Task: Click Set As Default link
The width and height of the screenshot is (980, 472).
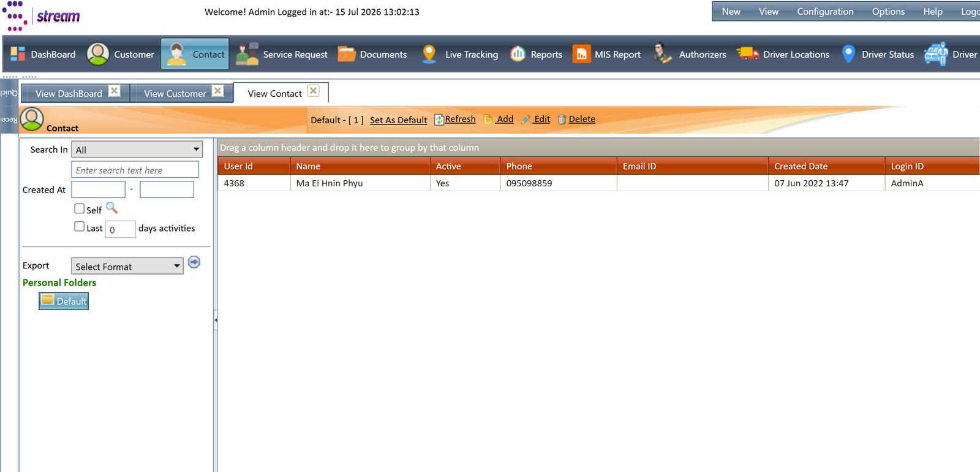Action: [x=398, y=120]
